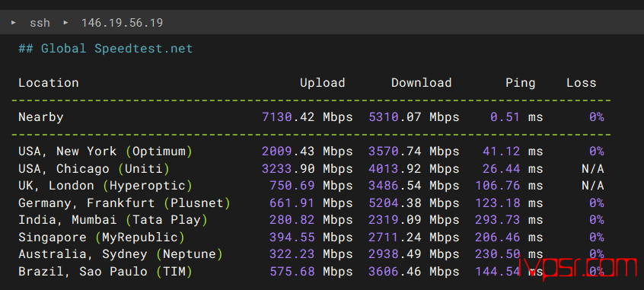Click London ping 106.76 ms
Image resolution: width=644 pixels, height=290 pixels.
tap(509, 186)
